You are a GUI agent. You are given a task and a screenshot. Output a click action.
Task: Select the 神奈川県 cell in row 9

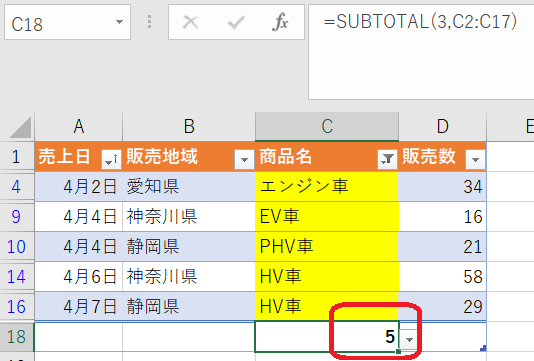189,217
